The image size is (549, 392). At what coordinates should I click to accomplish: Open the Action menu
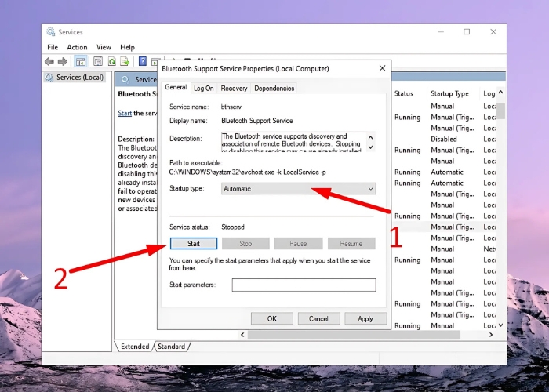(x=77, y=47)
